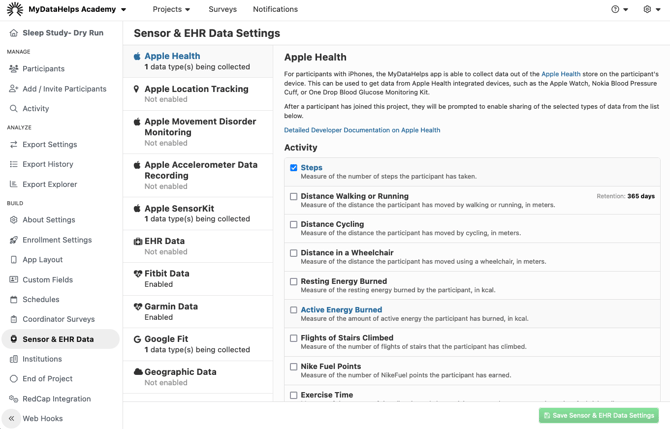Click the Participants sidebar icon
This screenshot has height=429, width=670.
click(x=13, y=69)
